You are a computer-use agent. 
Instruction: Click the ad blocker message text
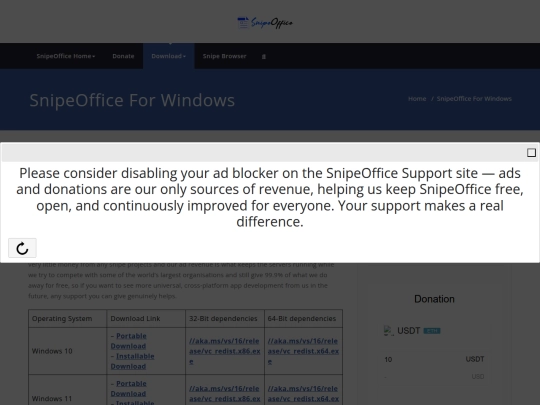270,197
